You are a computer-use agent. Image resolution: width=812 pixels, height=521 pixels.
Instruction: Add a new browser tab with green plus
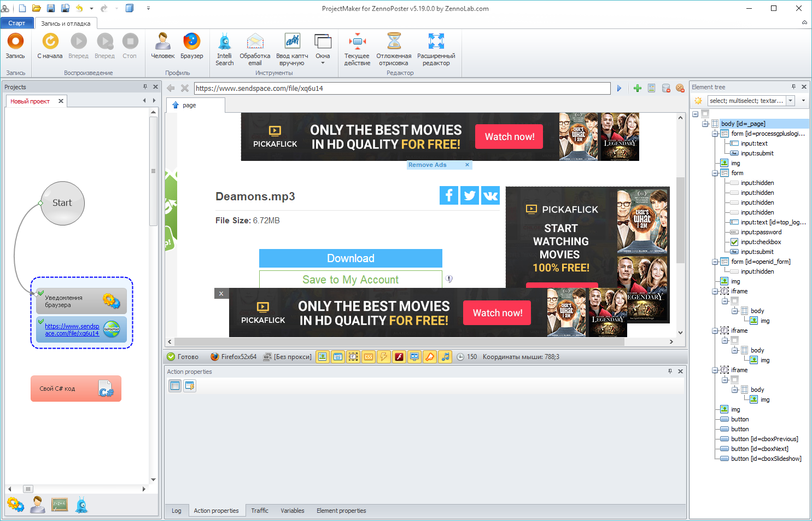pos(638,88)
